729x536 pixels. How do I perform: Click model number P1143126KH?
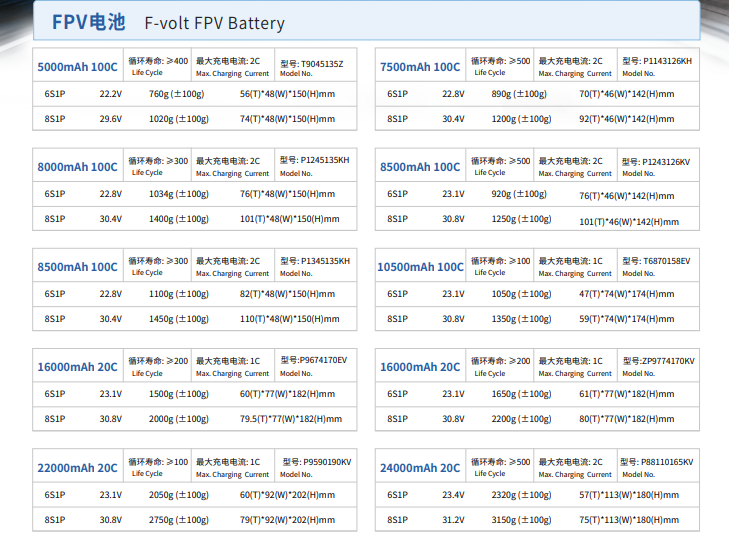tap(668, 61)
